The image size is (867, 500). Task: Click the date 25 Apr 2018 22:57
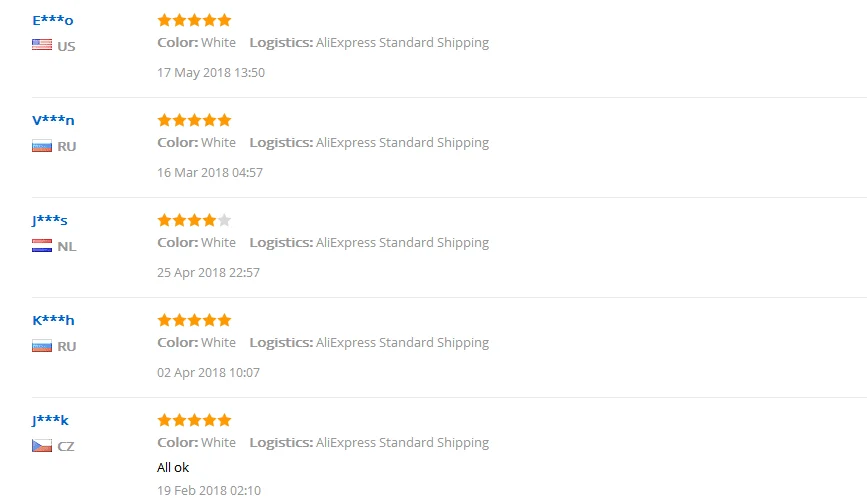208,272
